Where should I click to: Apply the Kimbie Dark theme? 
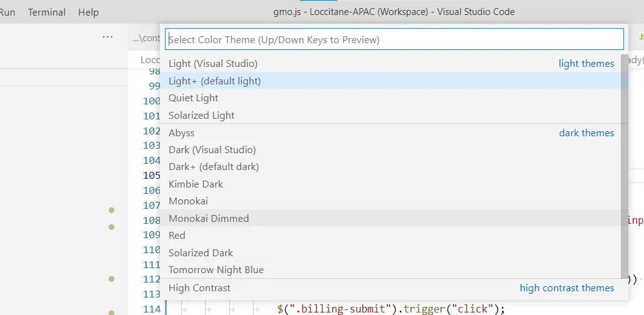(x=196, y=184)
